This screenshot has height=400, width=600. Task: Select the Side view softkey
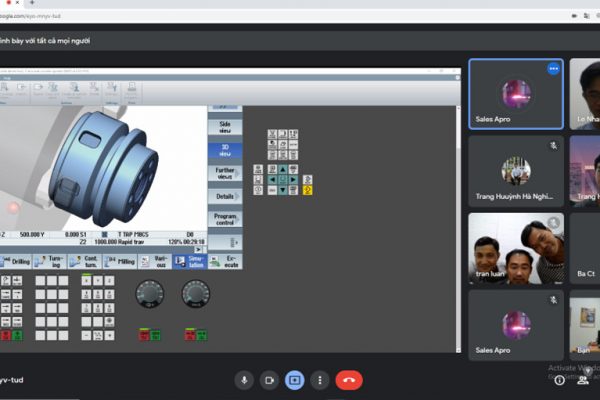click(x=224, y=126)
